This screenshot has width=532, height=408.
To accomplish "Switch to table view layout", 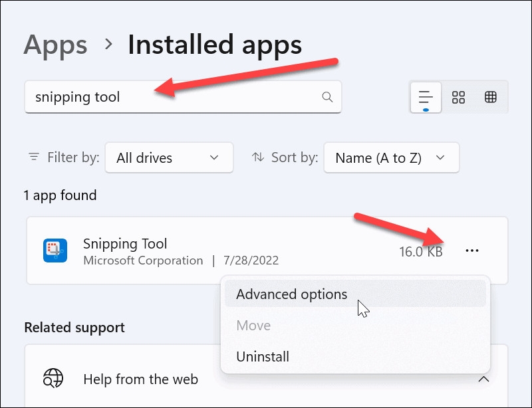I will click(491, 96).
